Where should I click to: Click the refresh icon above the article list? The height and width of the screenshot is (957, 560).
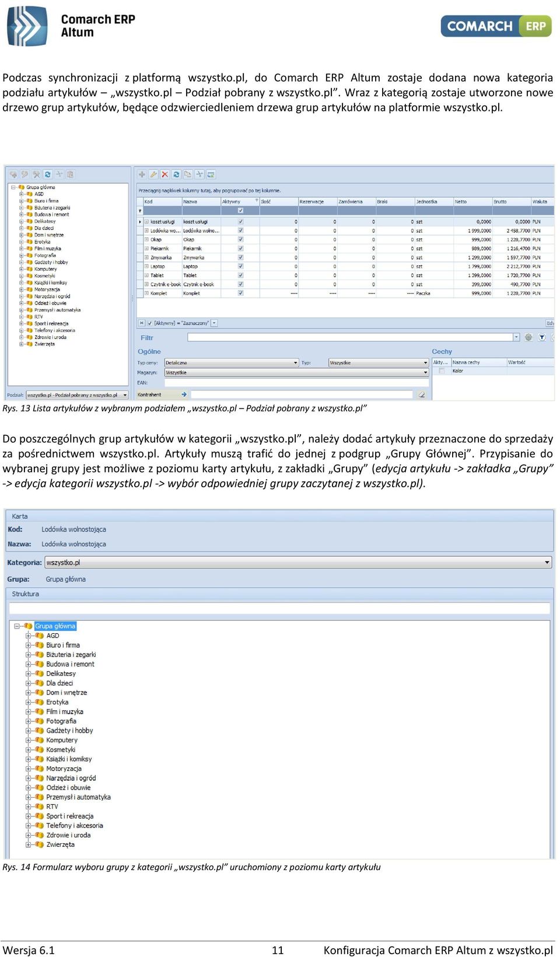coord(176,174)
